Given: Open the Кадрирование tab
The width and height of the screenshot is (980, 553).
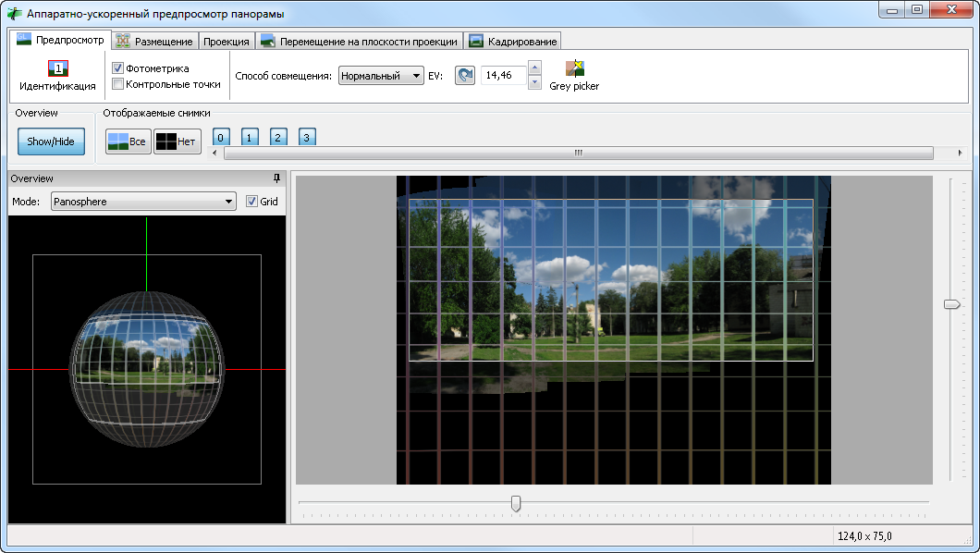Looking at the screenshot, I should tap(513, 42).
